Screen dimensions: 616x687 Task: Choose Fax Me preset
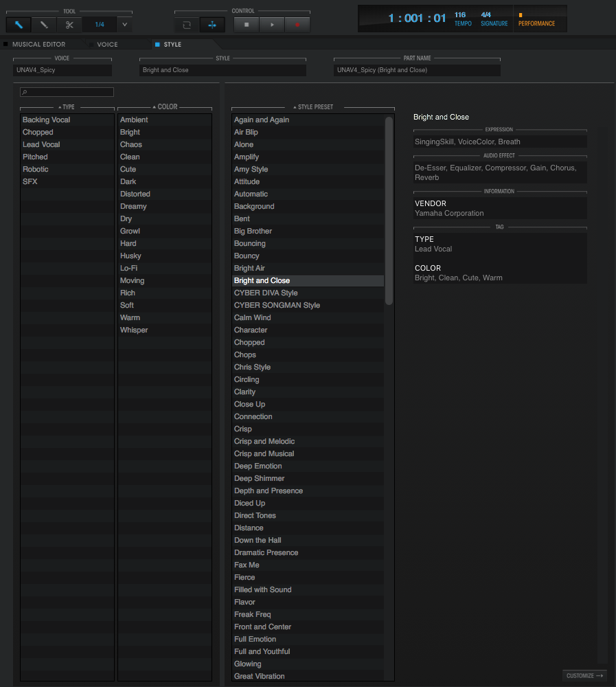308,565
